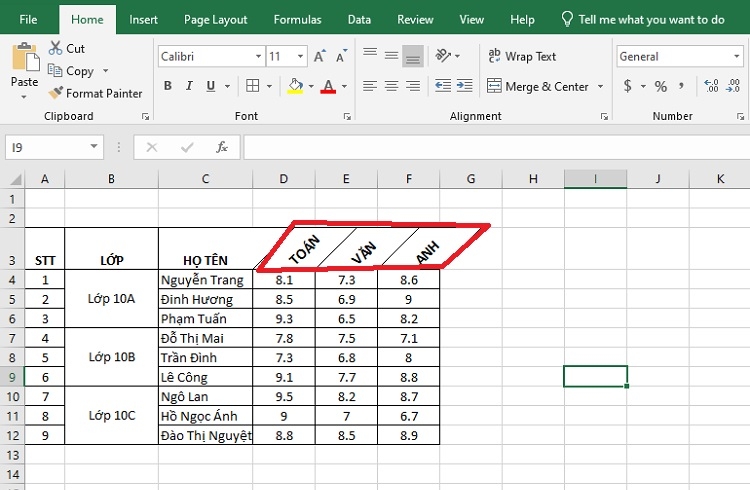Toggle underline formatting

point(210,86)
